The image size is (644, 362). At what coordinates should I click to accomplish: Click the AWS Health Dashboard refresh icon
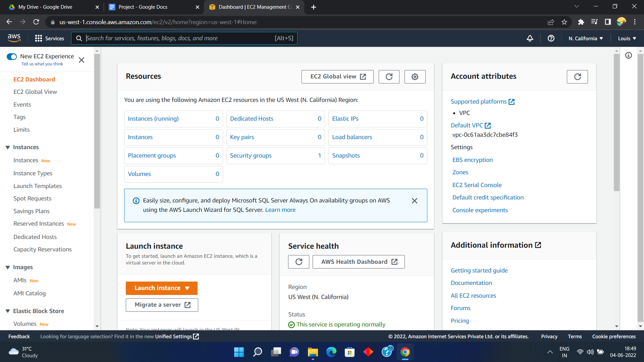(x=299, y=262)
